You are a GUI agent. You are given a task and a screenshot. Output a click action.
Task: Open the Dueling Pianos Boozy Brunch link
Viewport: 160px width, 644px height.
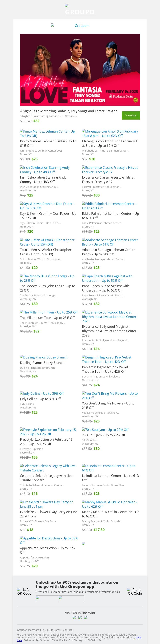coord(44,357)
